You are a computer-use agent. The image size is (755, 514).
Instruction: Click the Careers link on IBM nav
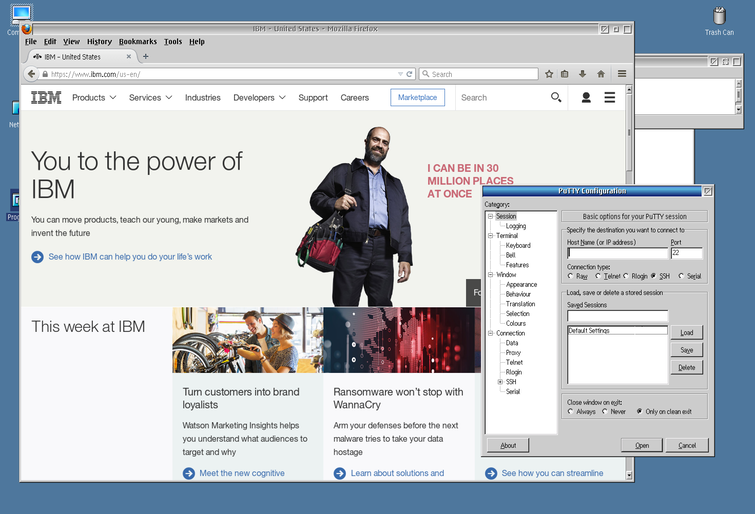pyautogui.click(x=354, y=97)
